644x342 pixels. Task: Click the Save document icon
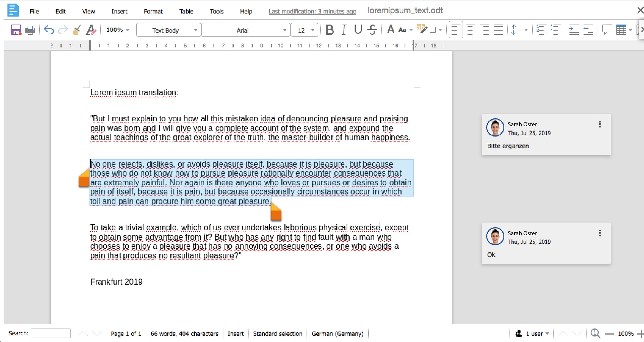16,30
